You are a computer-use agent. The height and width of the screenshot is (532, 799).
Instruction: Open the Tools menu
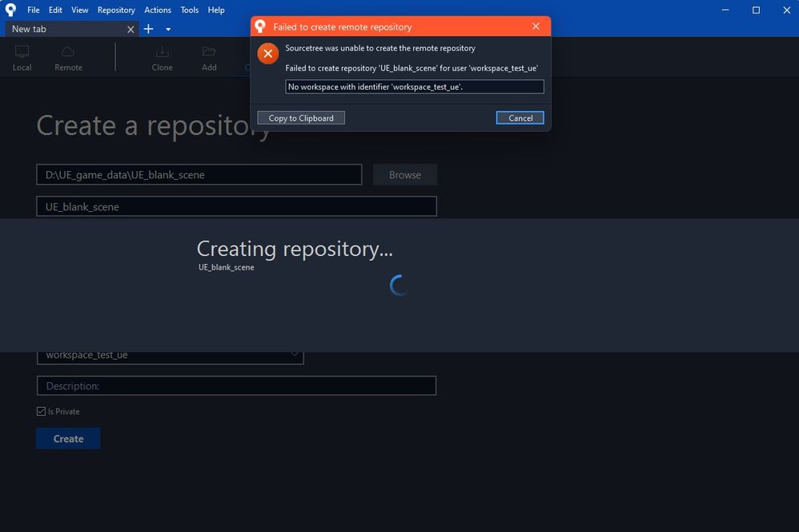pyautogui.click(x=190, y=10)
